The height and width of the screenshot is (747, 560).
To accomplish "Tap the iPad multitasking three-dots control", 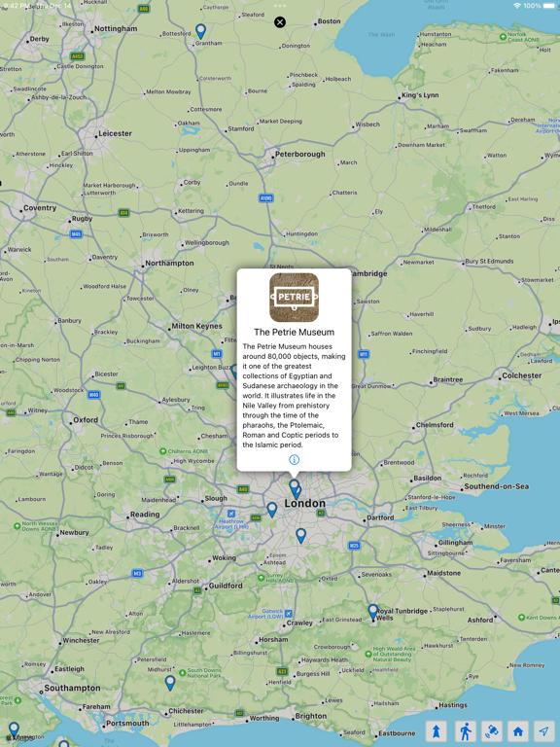I will tap(280, 6).
